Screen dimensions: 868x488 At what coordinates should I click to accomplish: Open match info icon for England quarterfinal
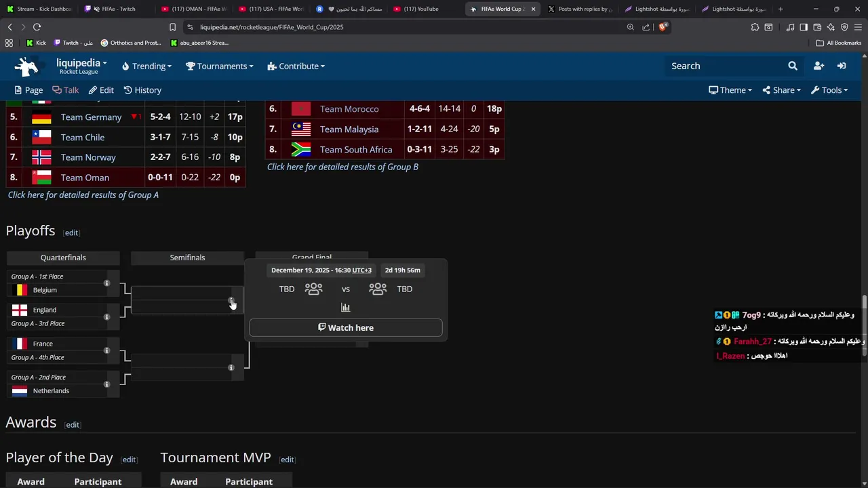106,317
